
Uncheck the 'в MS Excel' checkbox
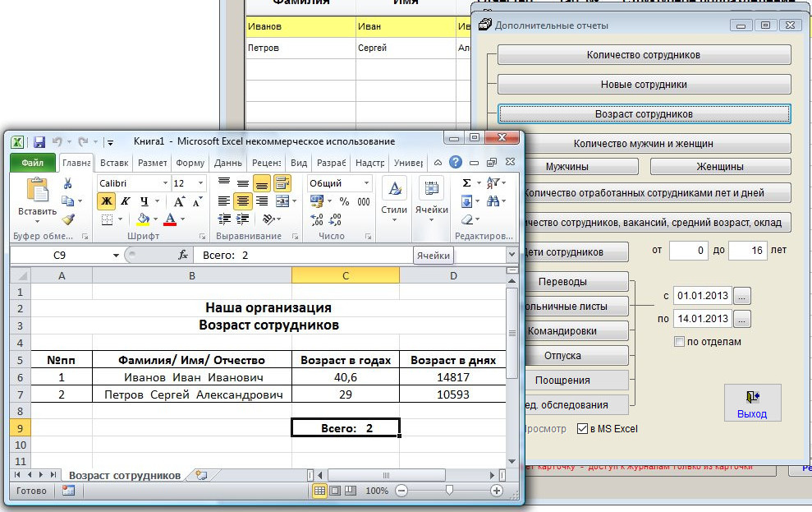(583, 428)
